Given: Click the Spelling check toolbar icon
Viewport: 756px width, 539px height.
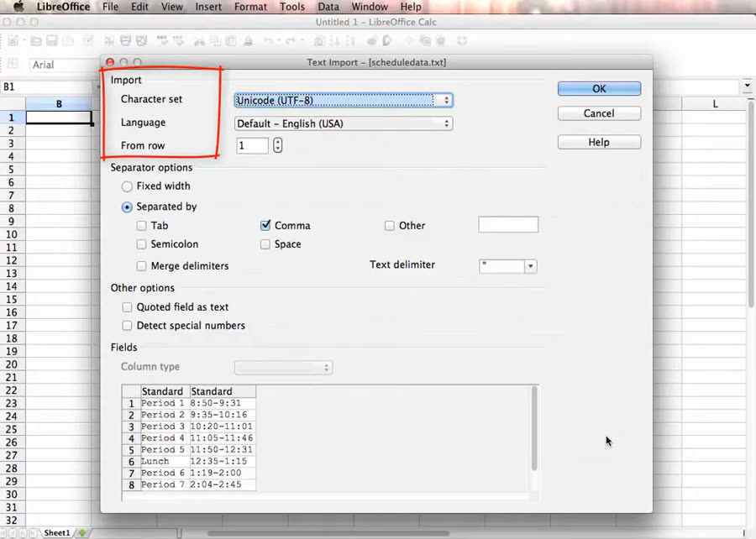Looking at the screenshot, I should coord(162,41).
